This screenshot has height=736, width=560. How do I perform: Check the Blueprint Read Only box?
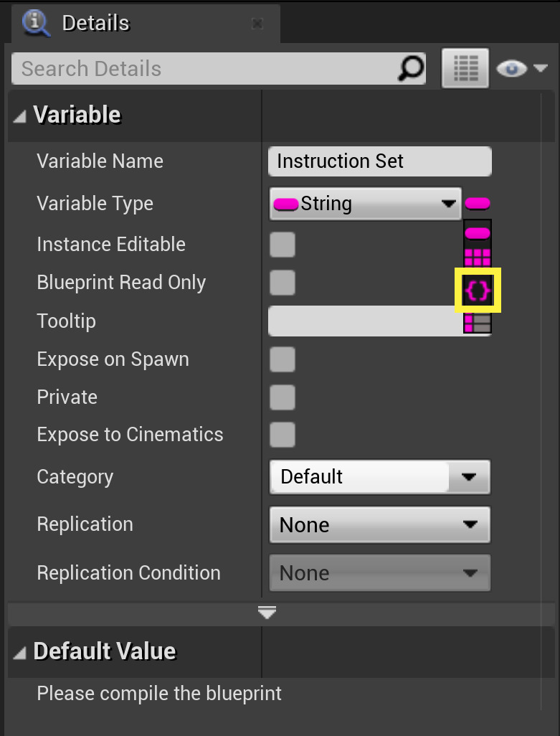283,283
